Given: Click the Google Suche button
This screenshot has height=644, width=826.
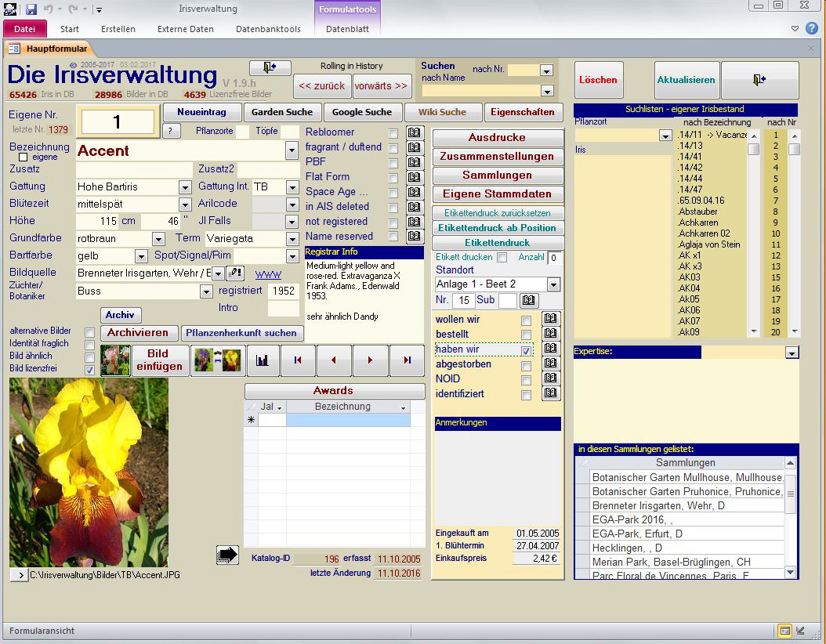Looking at the screenshot, I should (x=362, y=111).
